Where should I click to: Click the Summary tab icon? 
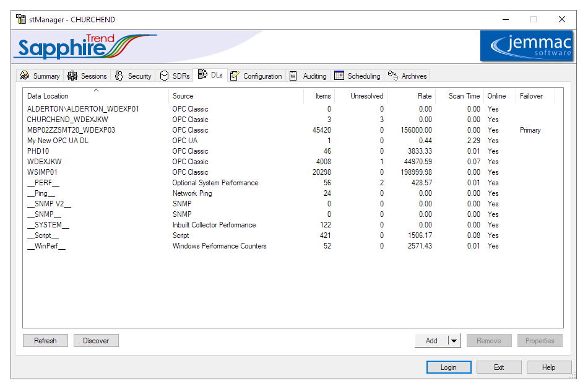[x=25, y=76]
